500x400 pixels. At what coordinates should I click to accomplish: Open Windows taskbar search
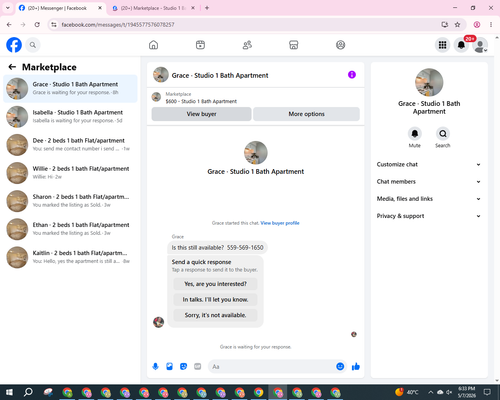click(28, 392)
